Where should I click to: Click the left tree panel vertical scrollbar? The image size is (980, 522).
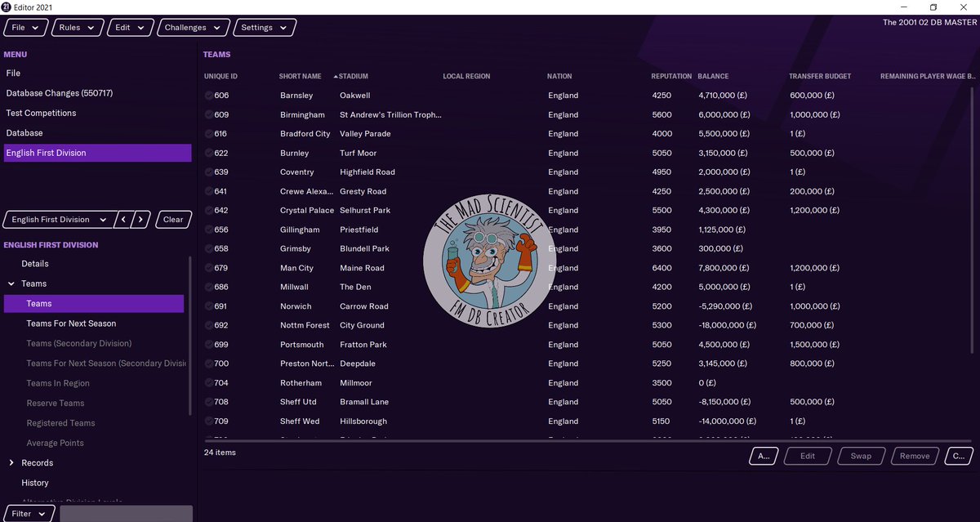(x=189, y=335)
